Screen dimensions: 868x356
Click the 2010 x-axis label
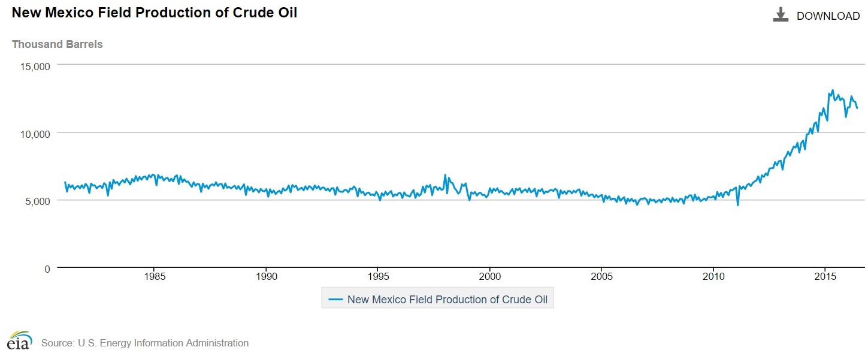click(713, 277)
